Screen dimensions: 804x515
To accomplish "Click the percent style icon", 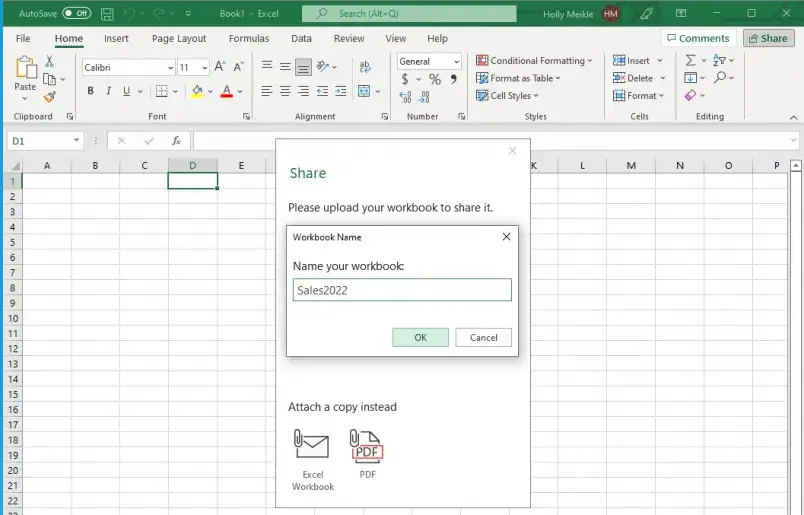I will click(x=434, y=79).
